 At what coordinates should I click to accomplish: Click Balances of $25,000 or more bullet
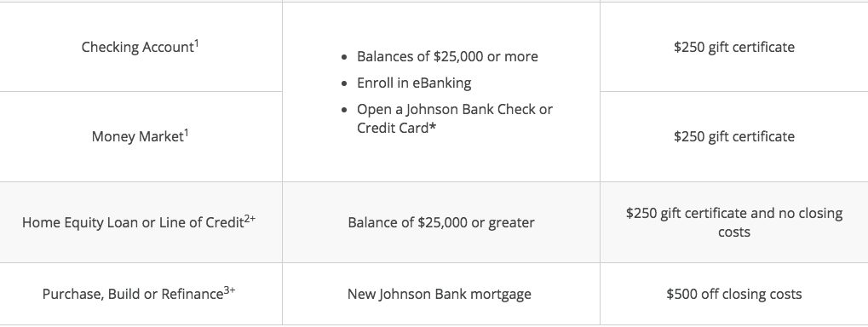[x=447, y=56]
